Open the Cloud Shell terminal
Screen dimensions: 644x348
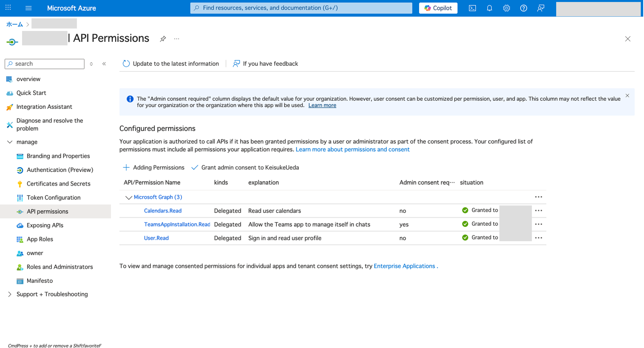472,8
